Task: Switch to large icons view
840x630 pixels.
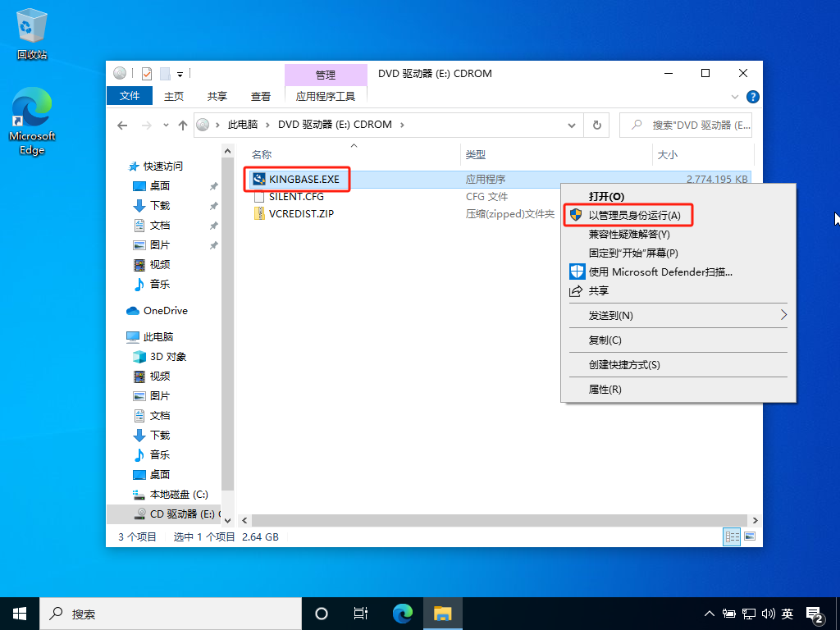Action: point(749,536)
